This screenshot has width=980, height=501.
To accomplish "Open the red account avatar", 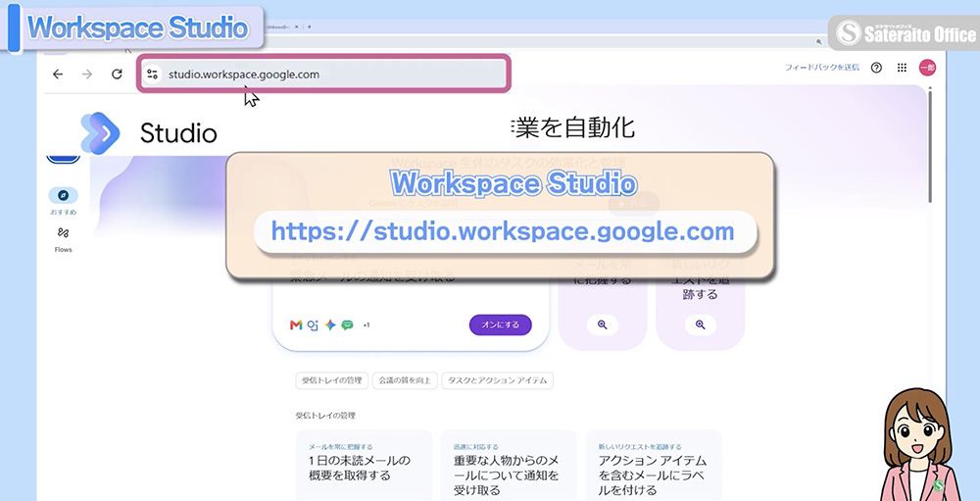I will 927,68.
